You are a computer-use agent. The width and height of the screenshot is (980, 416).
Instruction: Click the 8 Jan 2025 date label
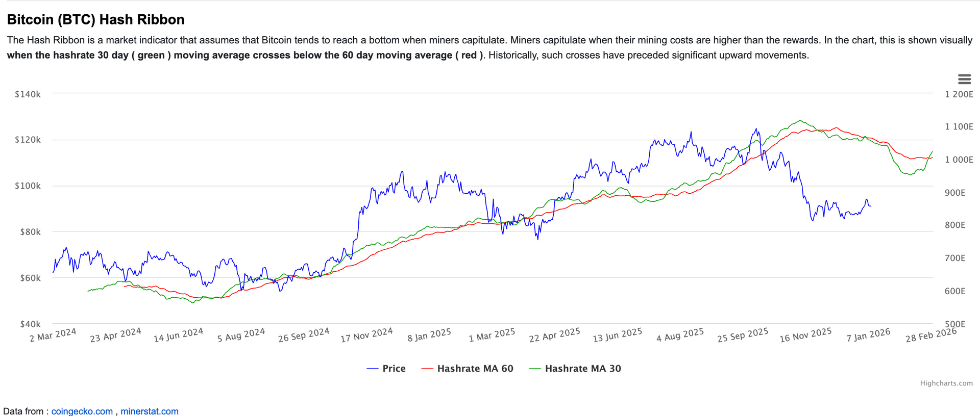click(429, 335)
